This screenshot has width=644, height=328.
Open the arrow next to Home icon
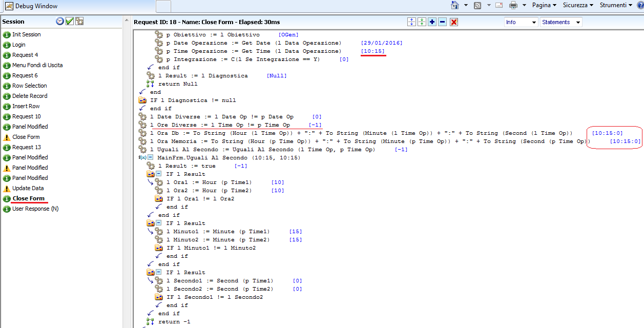coord(466,5)
